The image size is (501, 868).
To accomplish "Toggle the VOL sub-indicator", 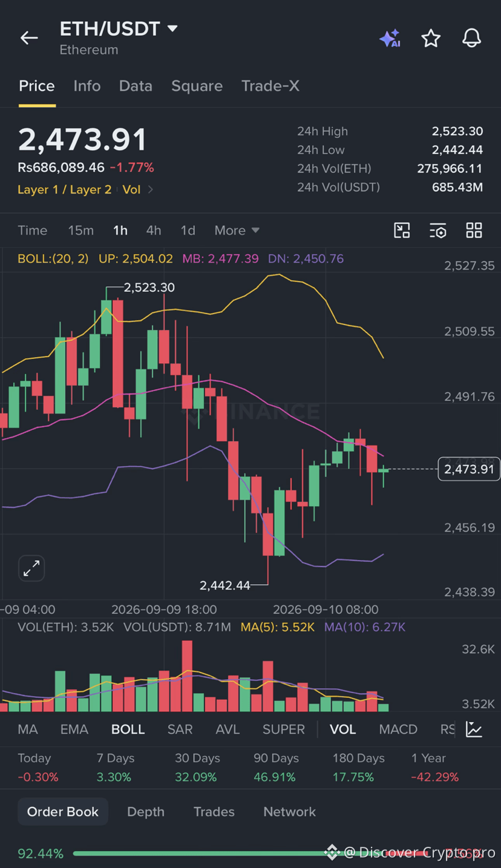I will click(342, 729).
